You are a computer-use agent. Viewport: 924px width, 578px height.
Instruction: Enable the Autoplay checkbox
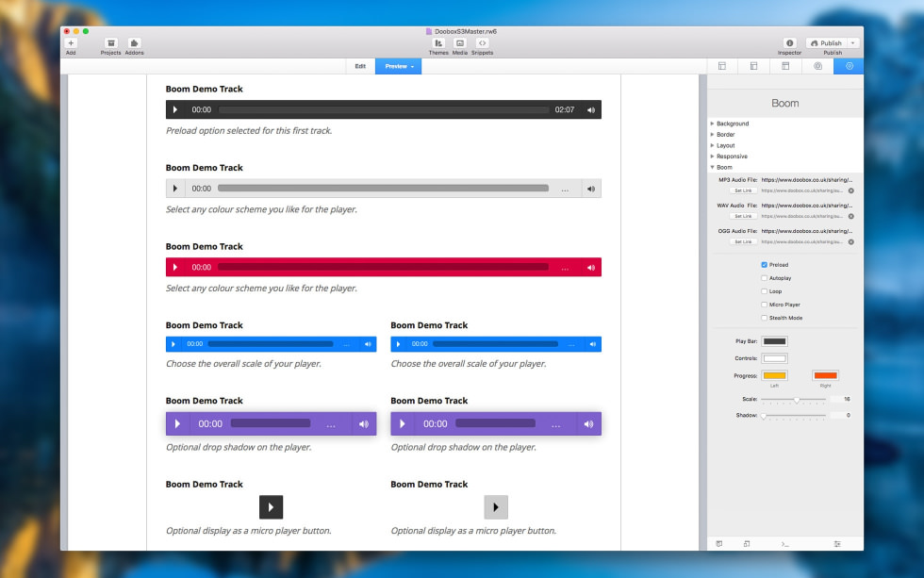(765, 278)
